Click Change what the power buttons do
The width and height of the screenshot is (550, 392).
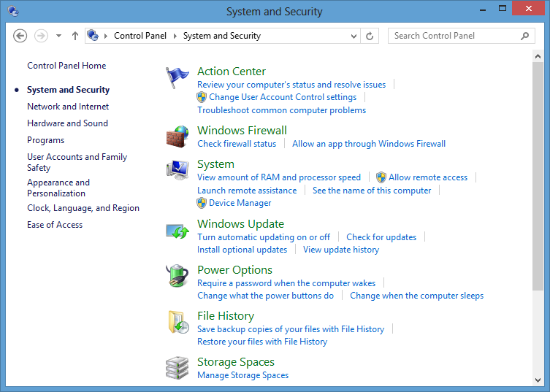(x=266, y=296)
